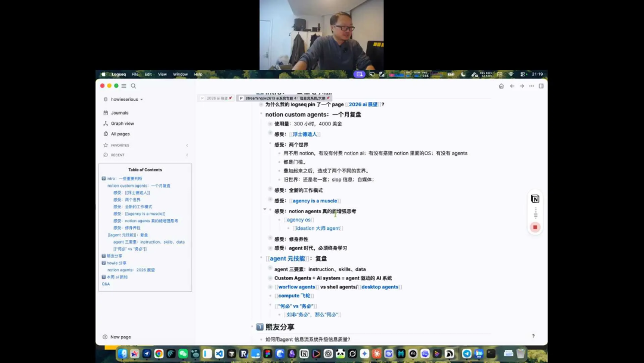Open the Edit menu
This screenshot has height=363, width=644.
(x=148, y=75)
